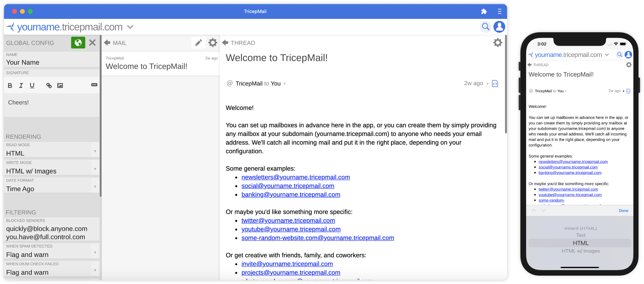Go back using the Mail panel arrow
The image size is (644, 284).
(107, 43)
